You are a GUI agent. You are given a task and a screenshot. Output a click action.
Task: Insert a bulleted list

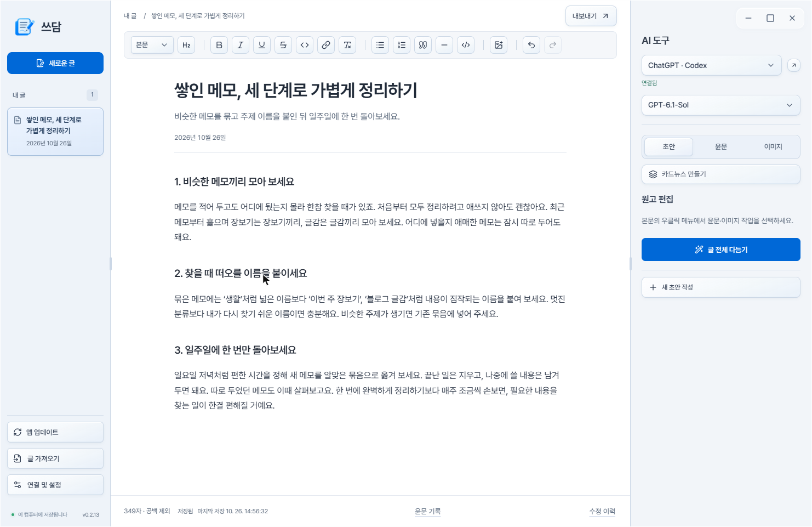380,45
